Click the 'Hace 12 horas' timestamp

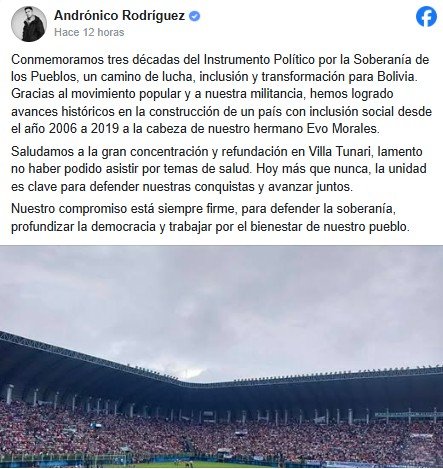pyautogui.click(x=89, y=32)
